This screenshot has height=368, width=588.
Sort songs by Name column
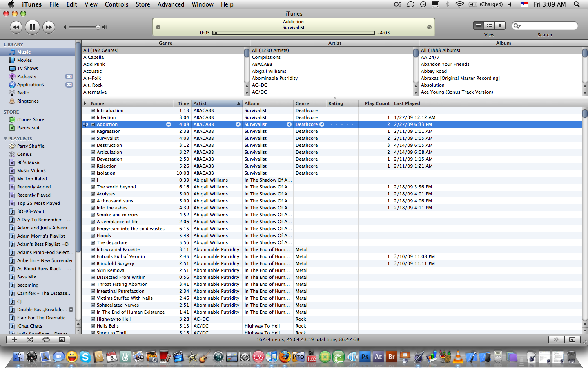131,103
